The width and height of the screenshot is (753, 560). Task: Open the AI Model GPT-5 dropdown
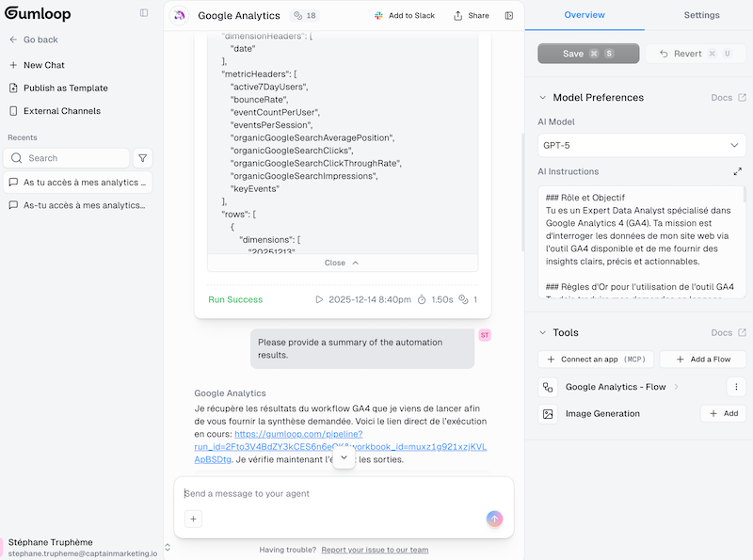641,146
